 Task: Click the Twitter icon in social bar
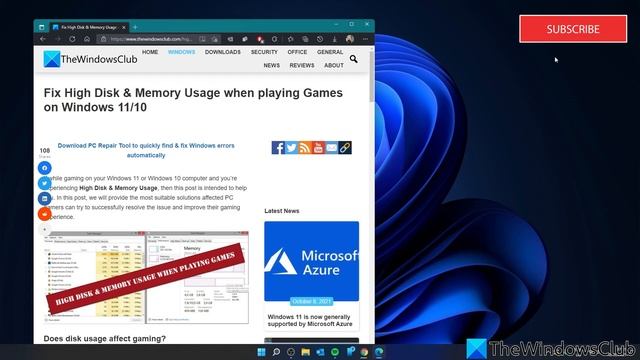pos(291,148)
